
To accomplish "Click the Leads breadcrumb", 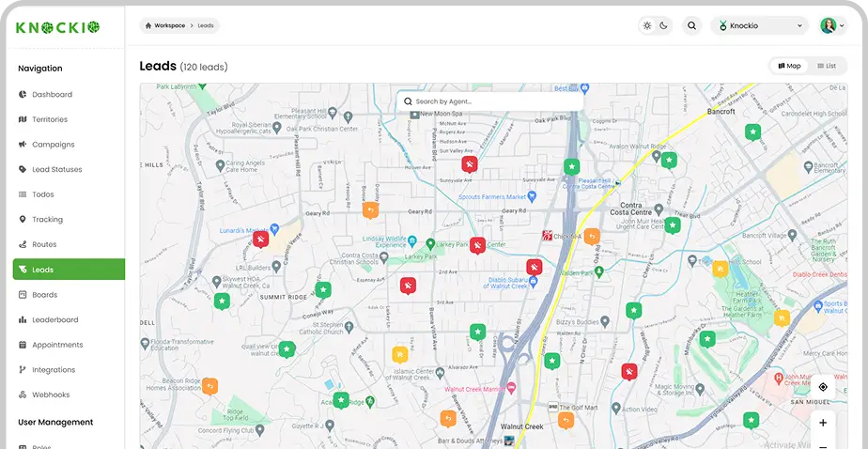I will [x=206, y=25].
